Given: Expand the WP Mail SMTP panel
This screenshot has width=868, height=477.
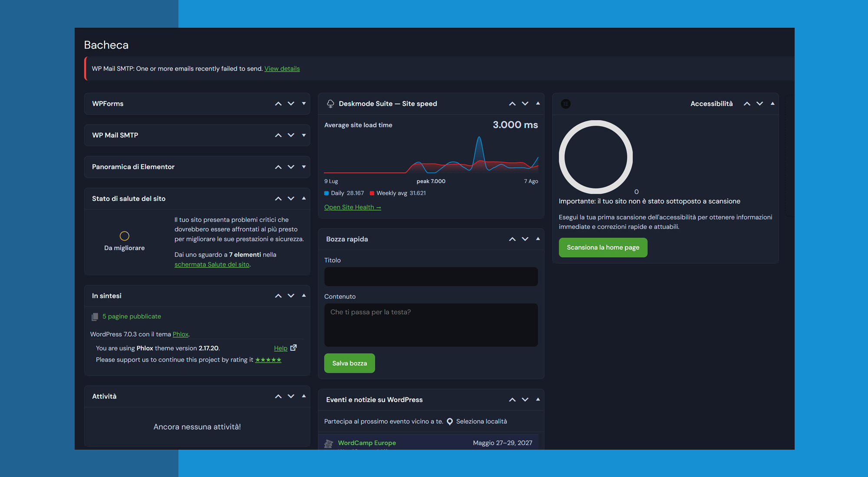Looking at the screenshot, I should pos(304,135).
